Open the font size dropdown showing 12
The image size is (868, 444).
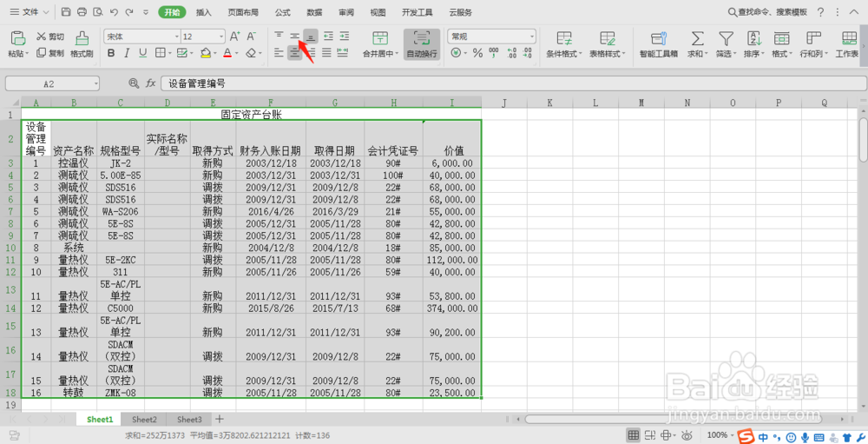point(221,36)
